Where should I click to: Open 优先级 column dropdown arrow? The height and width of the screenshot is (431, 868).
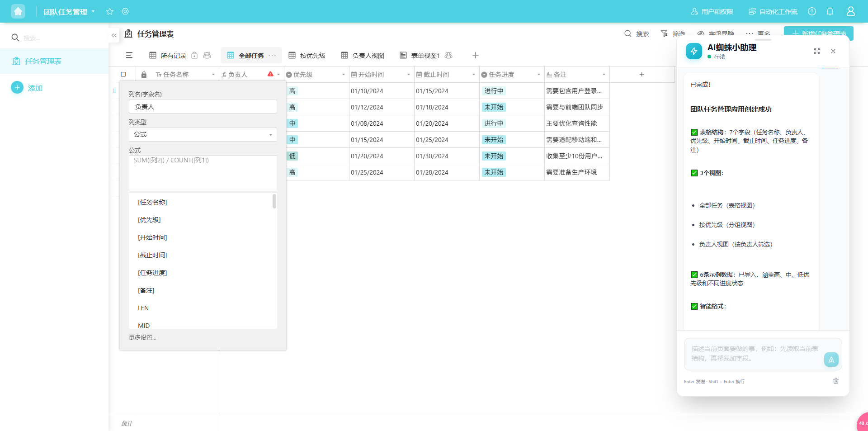pos(344,75)
